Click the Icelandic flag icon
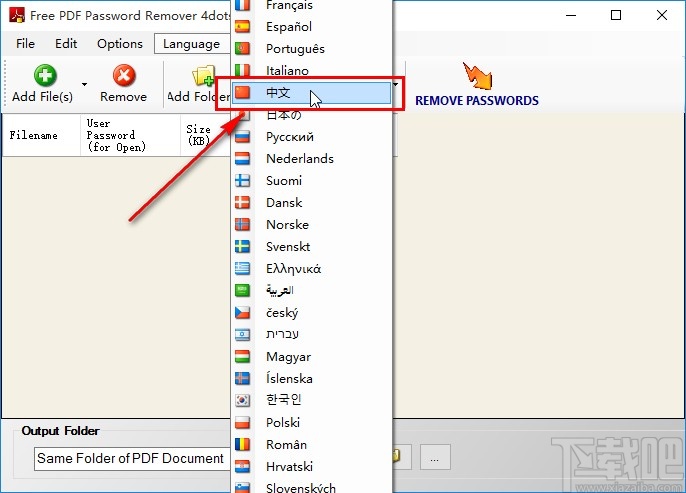686x493 pixels. [242, 378]
